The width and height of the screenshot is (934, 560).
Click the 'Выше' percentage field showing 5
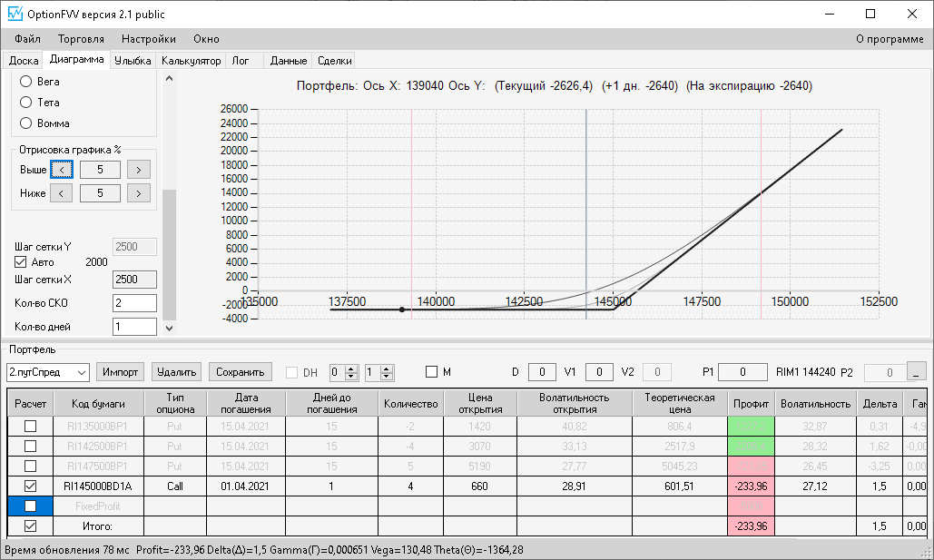pos(100,170)
